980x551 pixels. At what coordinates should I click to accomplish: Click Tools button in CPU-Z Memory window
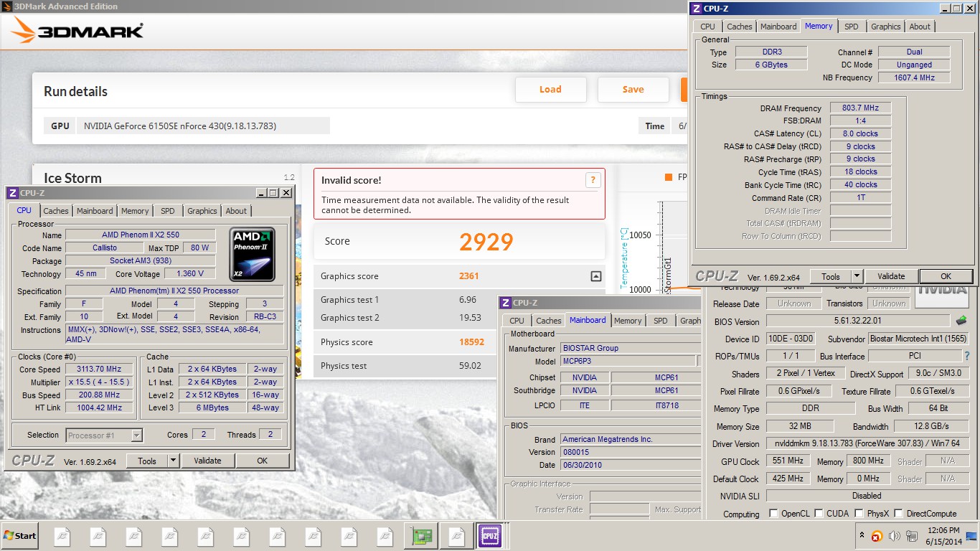(x=831, y=276)
